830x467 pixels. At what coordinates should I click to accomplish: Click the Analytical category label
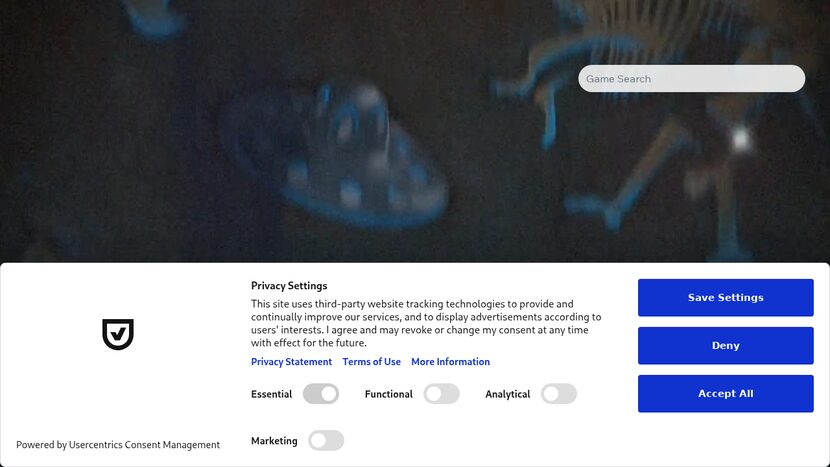tap(508, 394)
